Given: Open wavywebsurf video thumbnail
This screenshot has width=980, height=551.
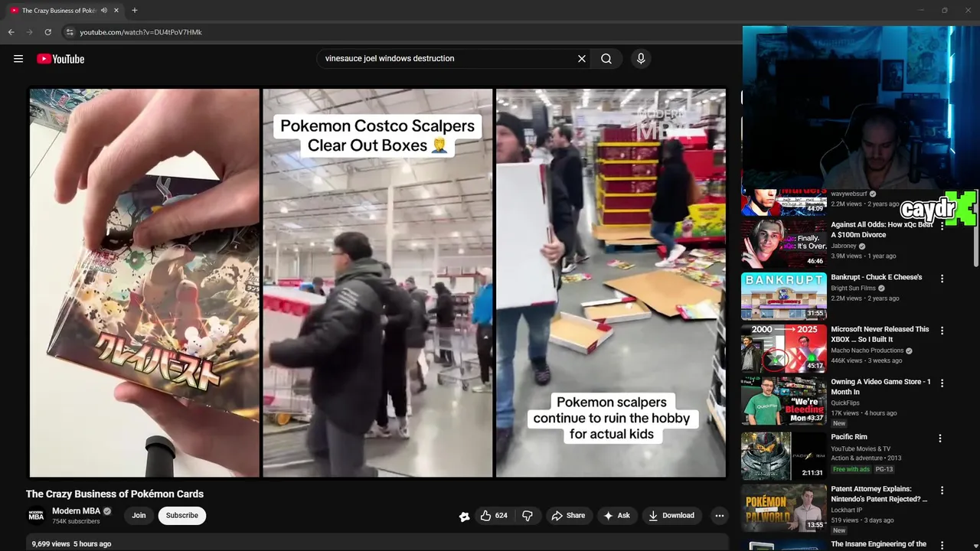Looking at the screenshot, I should (783, 202).
